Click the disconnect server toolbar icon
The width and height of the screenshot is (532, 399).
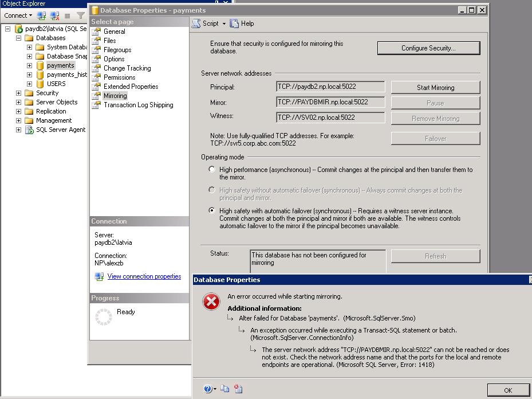click(x=54, y=15)
